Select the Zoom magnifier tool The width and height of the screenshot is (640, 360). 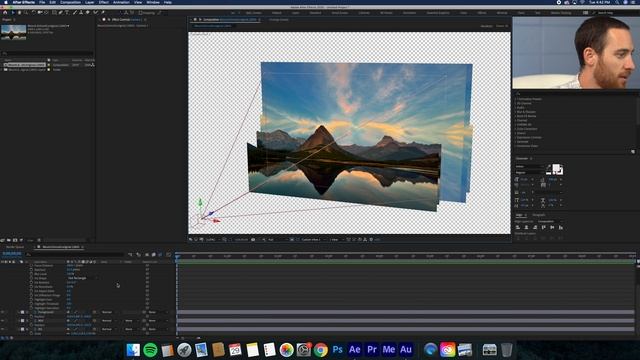coord(26,13)
